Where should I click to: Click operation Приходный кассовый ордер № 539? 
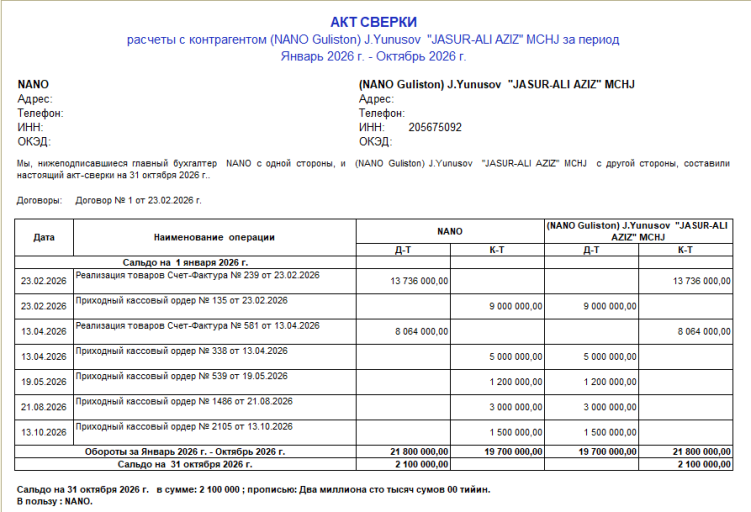(182, 376)
